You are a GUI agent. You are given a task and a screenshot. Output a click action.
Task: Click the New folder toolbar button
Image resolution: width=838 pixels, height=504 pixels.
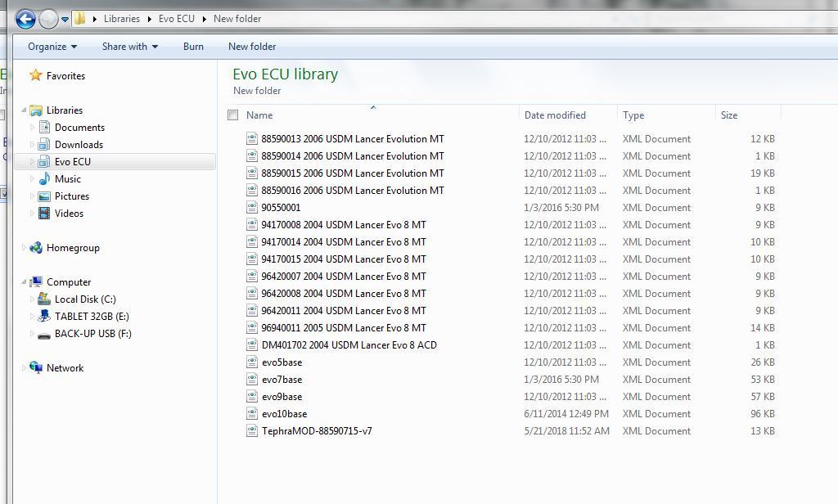tap(252, 47)
